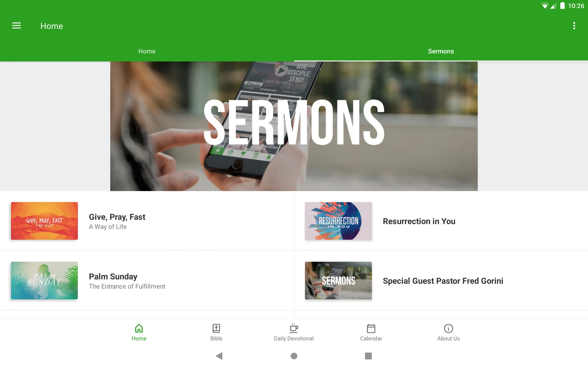This screenshot has height=367, width=588.
Task: Tap the Palm Sunday thumbnail
Action: pyautogui.click(x=45, y=280)
